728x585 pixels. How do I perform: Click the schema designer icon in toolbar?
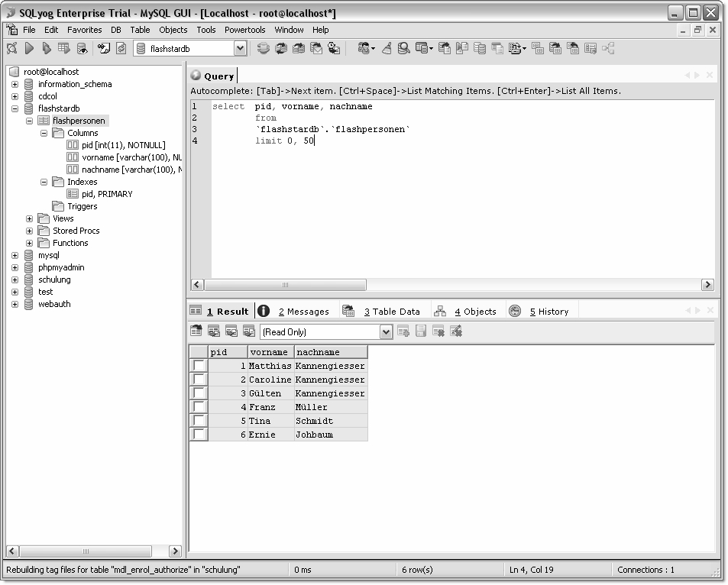[608, 48]
